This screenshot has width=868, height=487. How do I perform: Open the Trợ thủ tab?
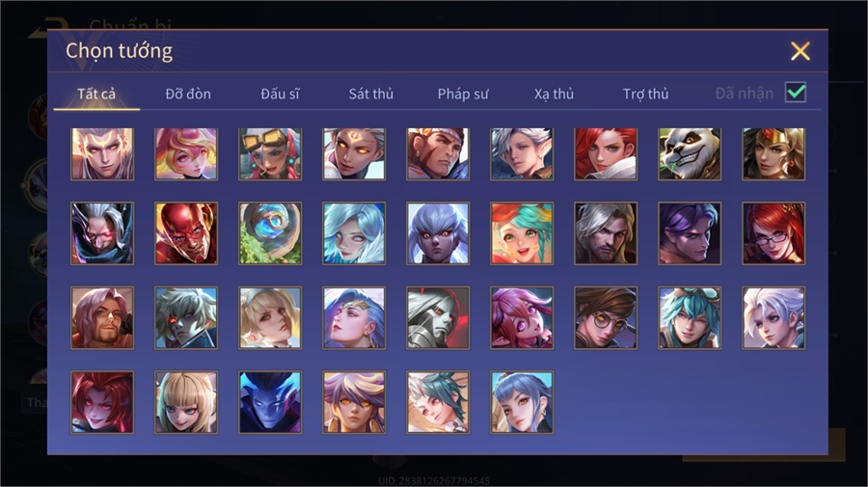pos(645,95)
